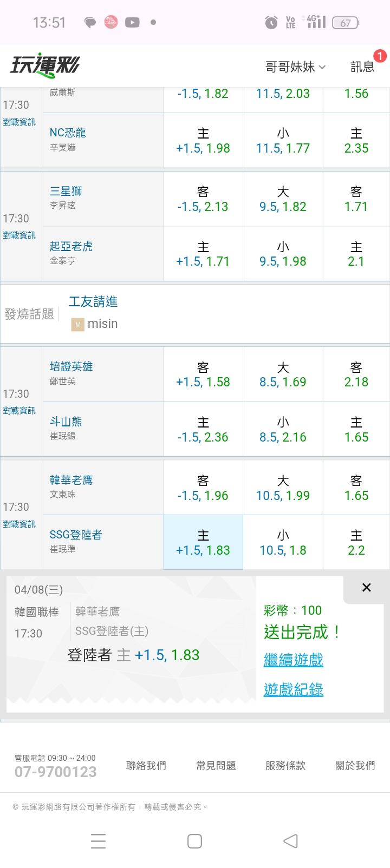Screen dimensions: 390x868
Task: Tap the Android back navigation button
Action: coord(291,840)
